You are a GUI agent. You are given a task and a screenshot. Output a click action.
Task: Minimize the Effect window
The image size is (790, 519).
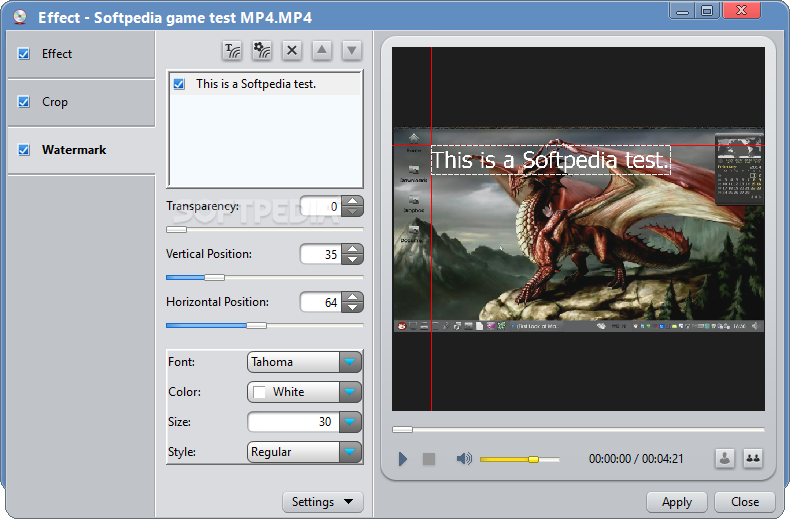coord(682,11)
